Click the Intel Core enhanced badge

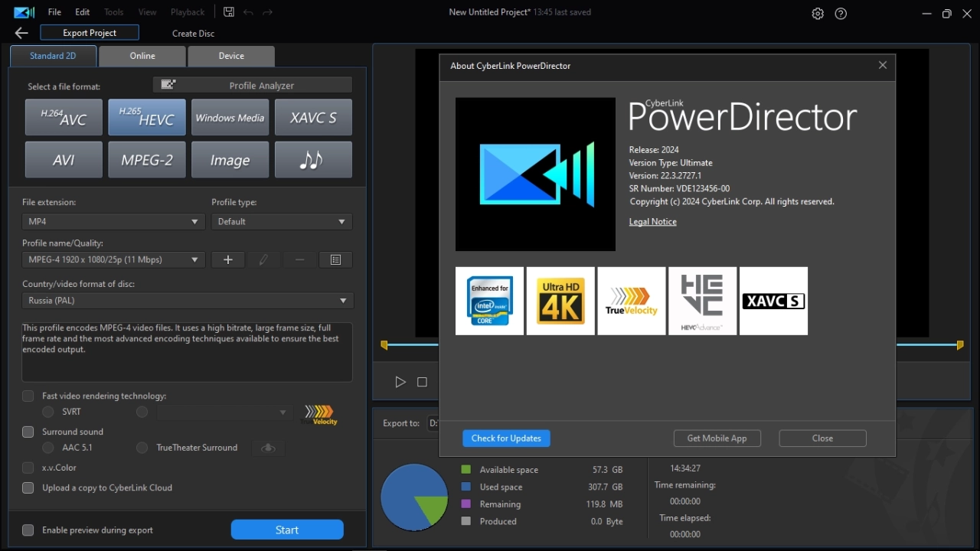(x=489, y=301)
